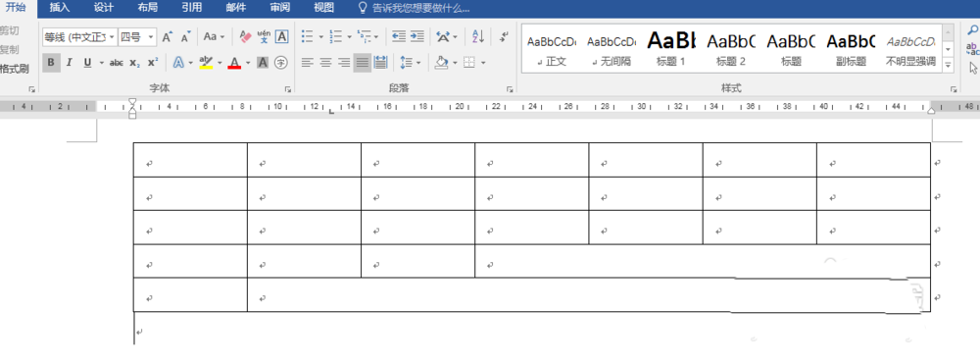Click the Replace (ab-ac) icon

pos(973,48)
